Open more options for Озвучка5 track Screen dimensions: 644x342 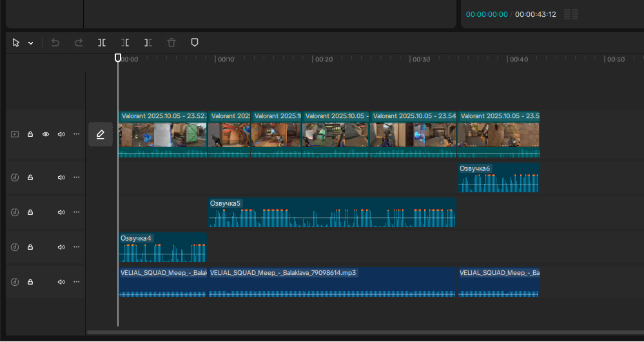[x=77, y=212]
